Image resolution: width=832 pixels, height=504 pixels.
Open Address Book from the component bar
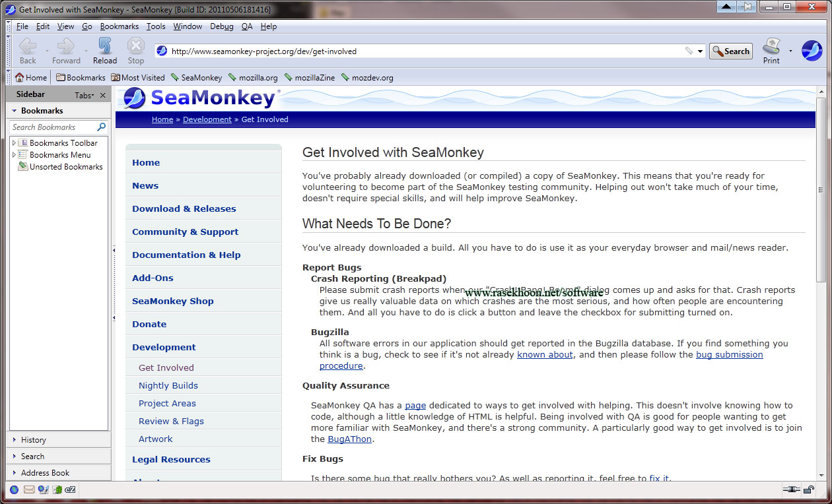pyautogui.click(x=56, y=489)
